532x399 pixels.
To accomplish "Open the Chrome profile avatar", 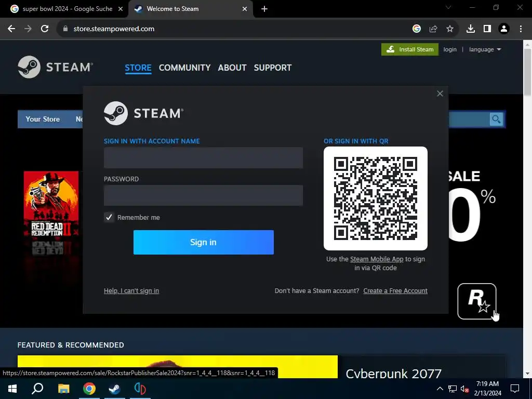I will [x=504, y=29].
